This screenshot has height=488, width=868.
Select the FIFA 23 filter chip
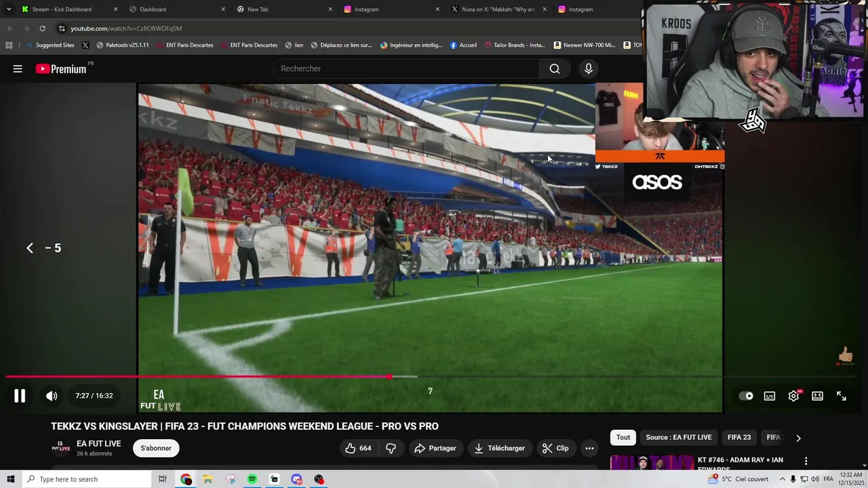coord(739,438)
